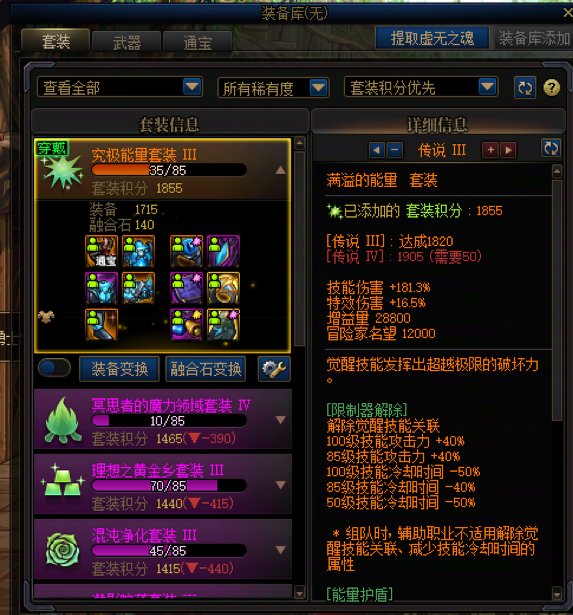The image size is (573, 615).
Task: Click the 究极能量套装 progress bar
Action: pyautogui.click(x=169, y=170)
